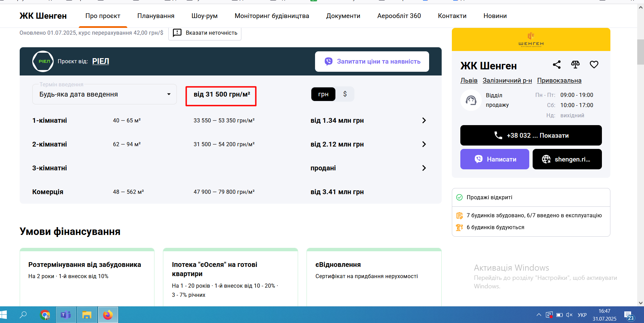The height and width of the screenshot is (323, 644).
Task: Open Аерообліт 360 tab
Action: tap(399, 16)
